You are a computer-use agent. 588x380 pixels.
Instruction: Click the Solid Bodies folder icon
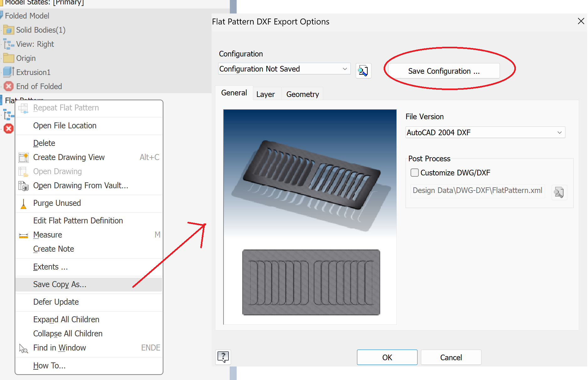tap(9, 30)
